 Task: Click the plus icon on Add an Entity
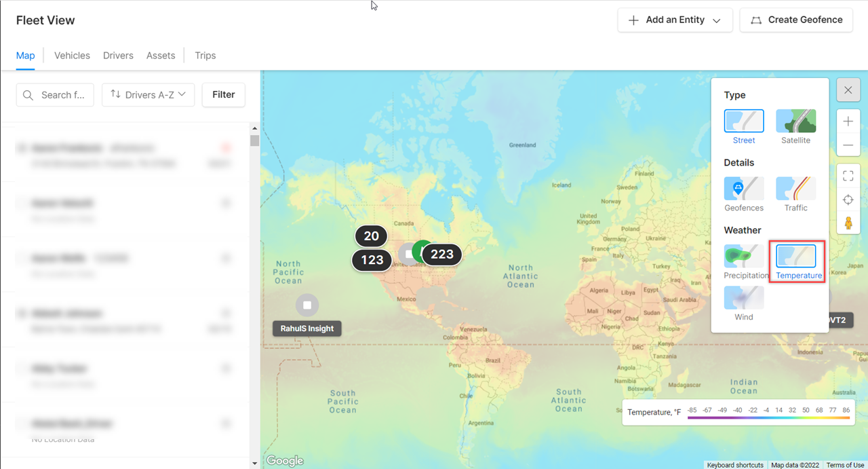pyautogui.click(x=634, y=20)
